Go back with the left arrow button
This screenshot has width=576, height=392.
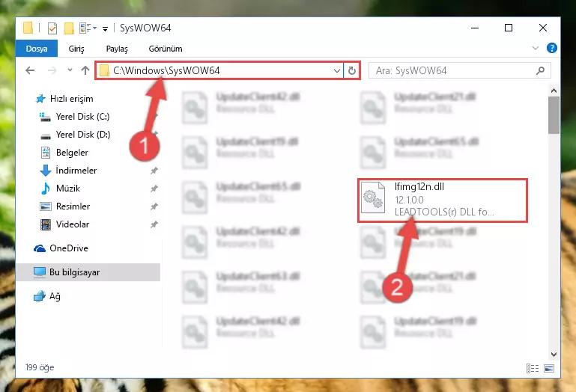[30, 70]
